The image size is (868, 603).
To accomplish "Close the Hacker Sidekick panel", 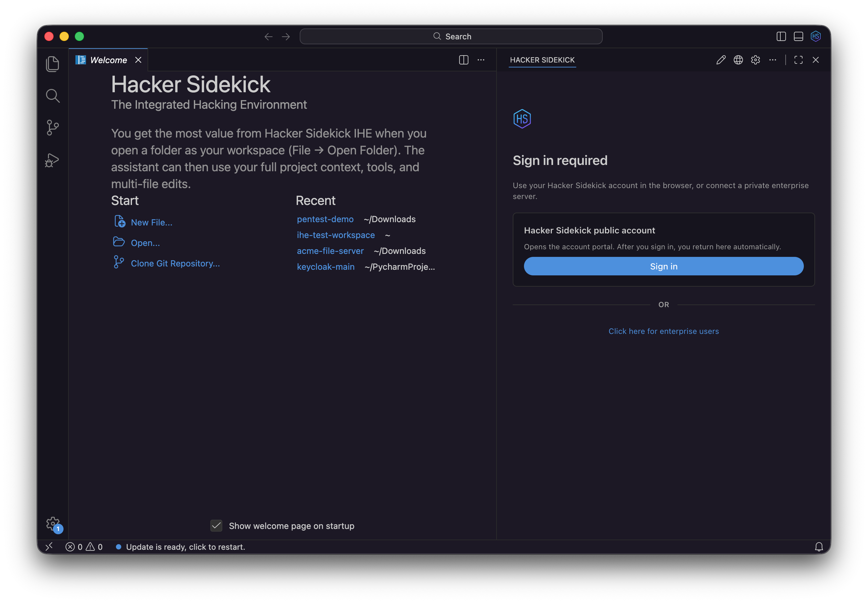I will click(815, 60).
